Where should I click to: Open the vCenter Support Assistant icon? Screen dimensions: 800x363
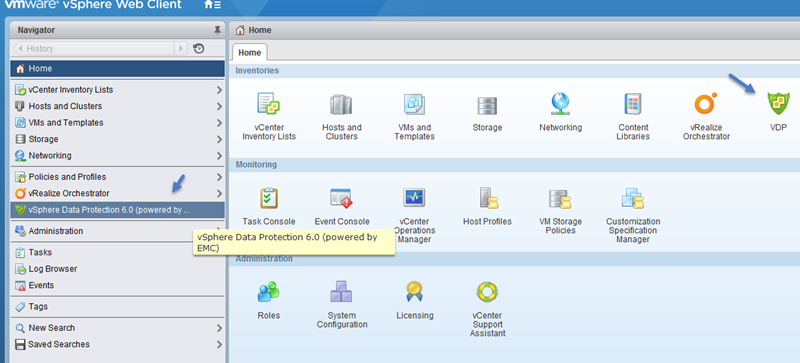coord(487,292)
